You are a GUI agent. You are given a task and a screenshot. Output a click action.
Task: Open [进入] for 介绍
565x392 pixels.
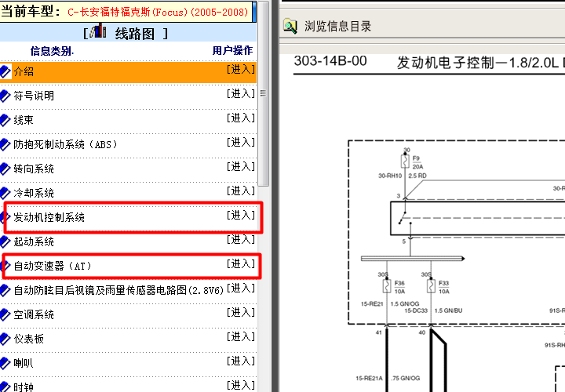241,70
